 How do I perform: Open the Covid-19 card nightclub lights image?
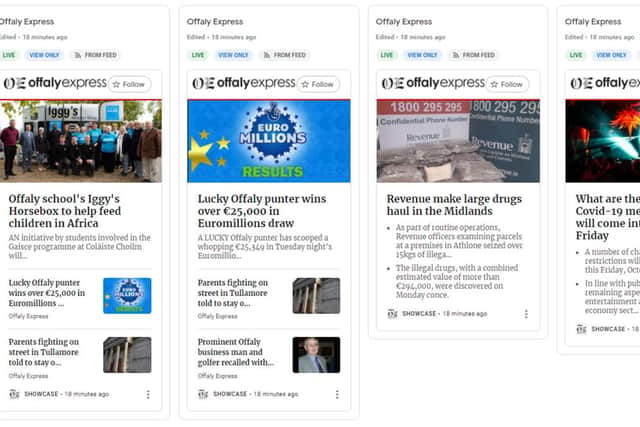coord(603,141)
